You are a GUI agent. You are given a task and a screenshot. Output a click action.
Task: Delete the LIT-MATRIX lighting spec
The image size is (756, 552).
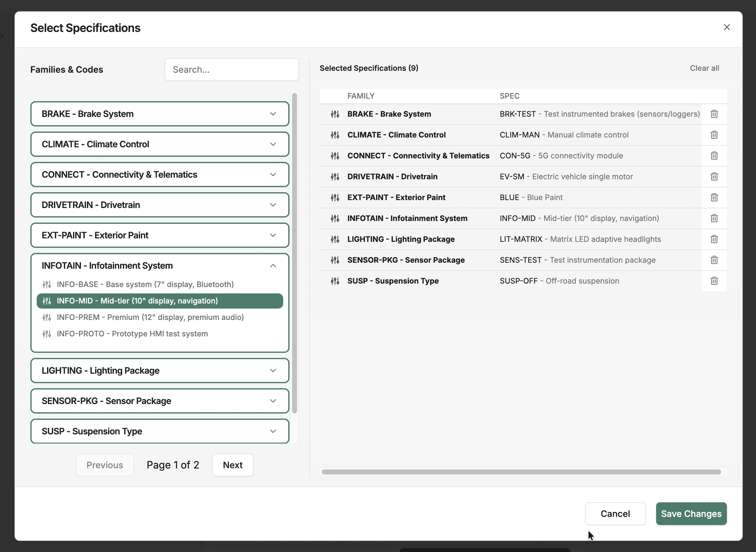[x=714, y=239]
